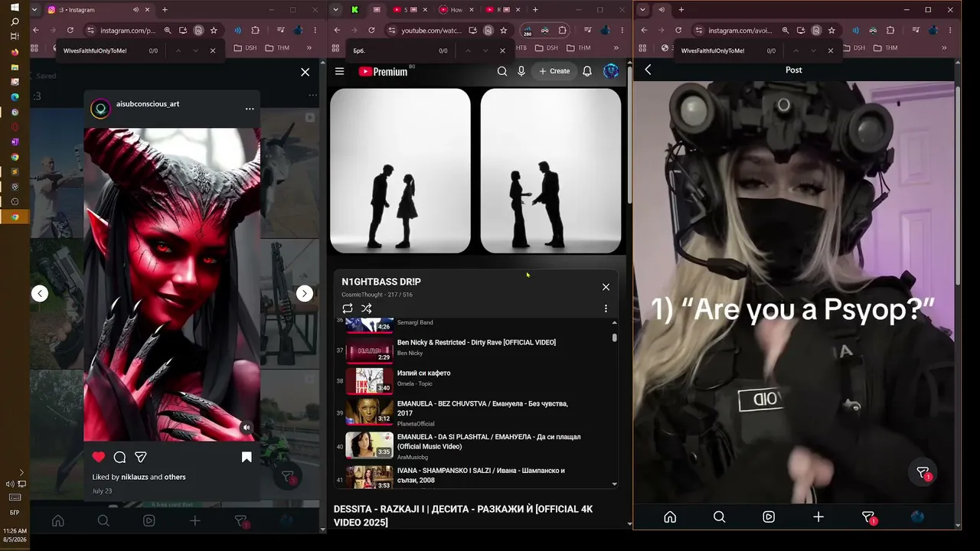The height and width of the screenshot is (551, 980).
Task: Open tab search dropdown in YouTube window
Action: tap(335, 10)
